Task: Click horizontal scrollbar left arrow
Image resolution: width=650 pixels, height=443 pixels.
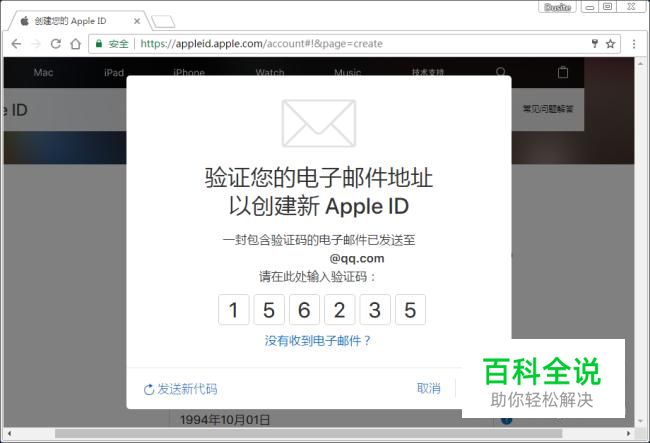Action: 10,434
